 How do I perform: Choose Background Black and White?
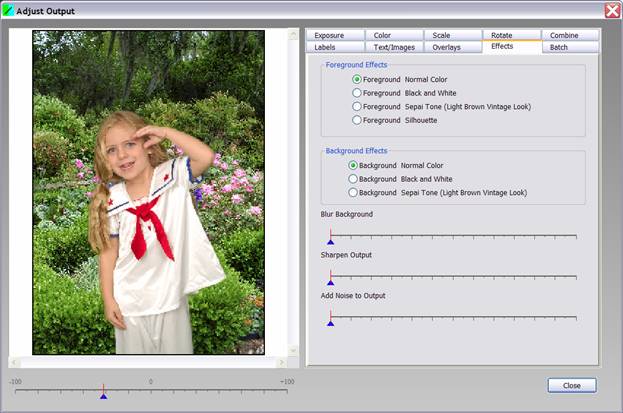point(400,179)
